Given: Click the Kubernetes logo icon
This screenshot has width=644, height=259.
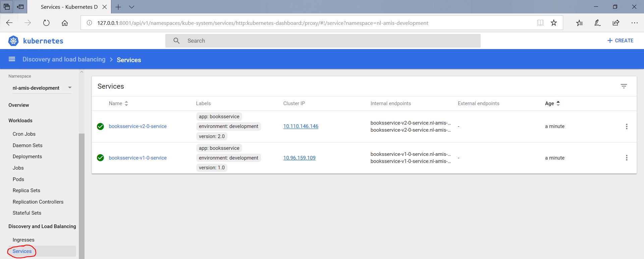Looking at the screenshot, I should tap(13, 41).
